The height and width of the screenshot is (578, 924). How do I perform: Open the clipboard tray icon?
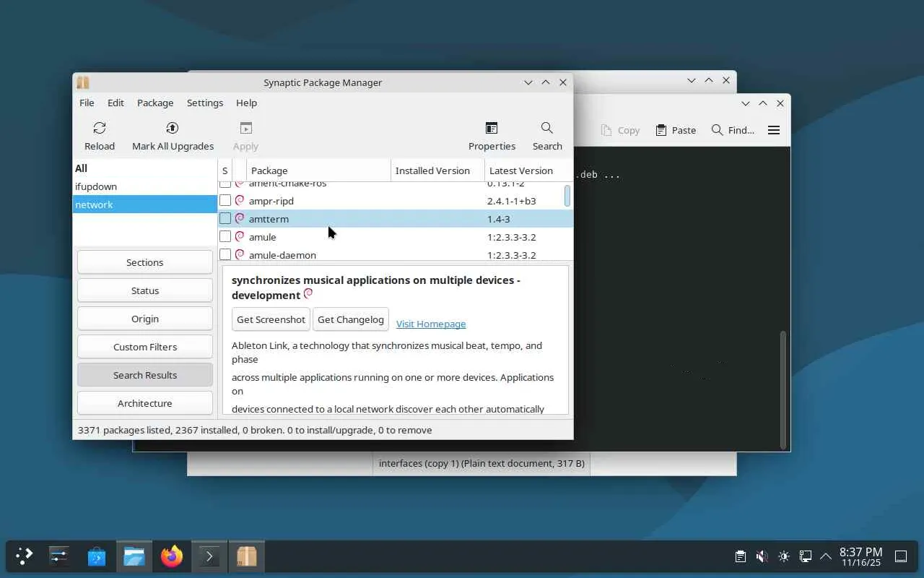(x=741, y=556)
